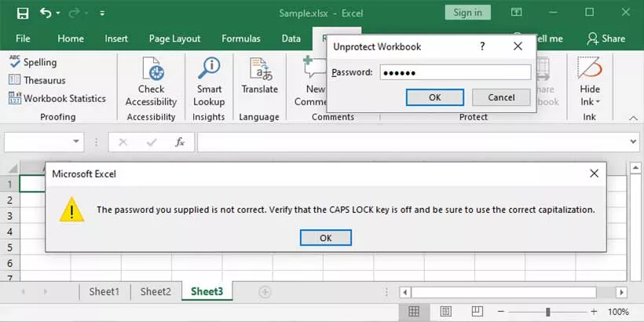Select row header 6
Viewport: 644px width, 322px height.
[x=10, y=263]
